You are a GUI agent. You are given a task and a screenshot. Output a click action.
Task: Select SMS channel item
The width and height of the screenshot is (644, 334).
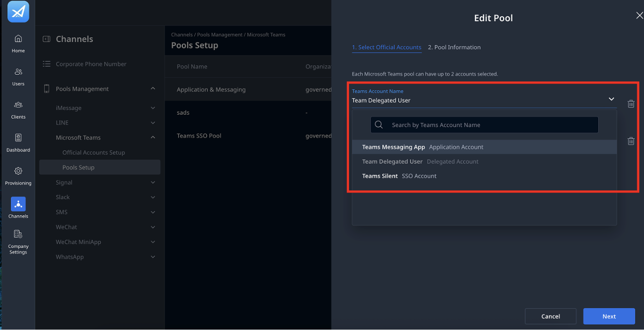(x=62, y=212)
